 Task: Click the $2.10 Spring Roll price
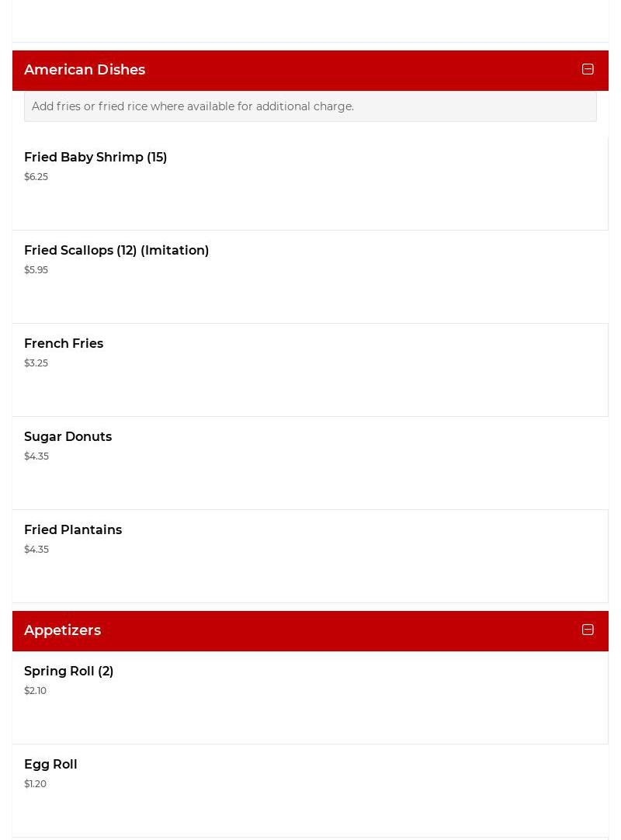[x=35, y=691]
